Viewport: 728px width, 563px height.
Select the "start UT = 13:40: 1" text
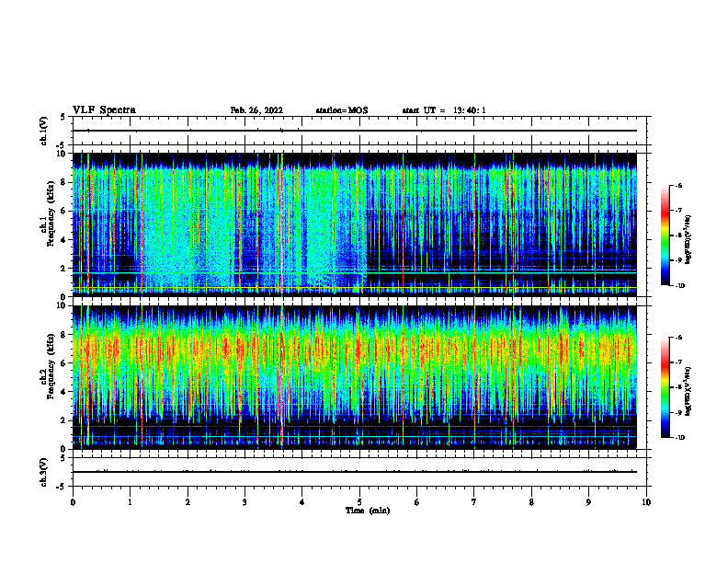tap(444, 110)
